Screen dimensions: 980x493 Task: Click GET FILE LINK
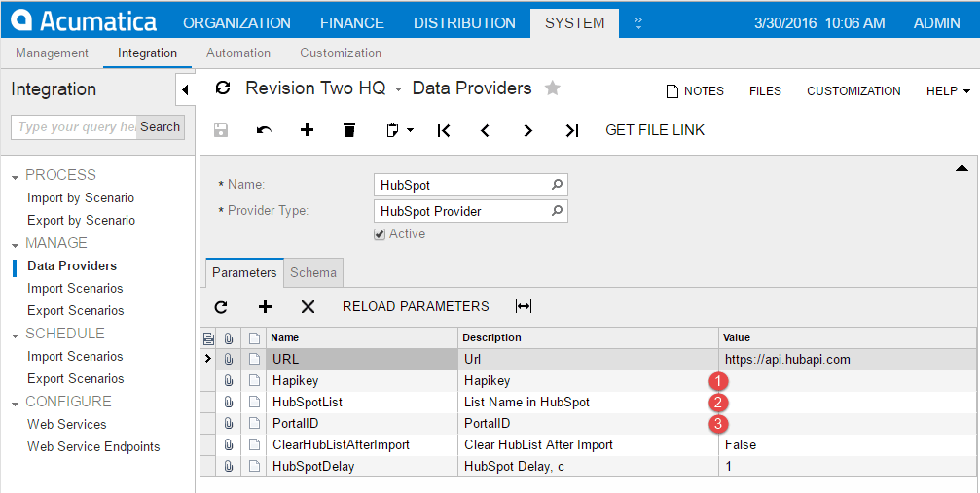pyautogui.click(x=655, y=130)
